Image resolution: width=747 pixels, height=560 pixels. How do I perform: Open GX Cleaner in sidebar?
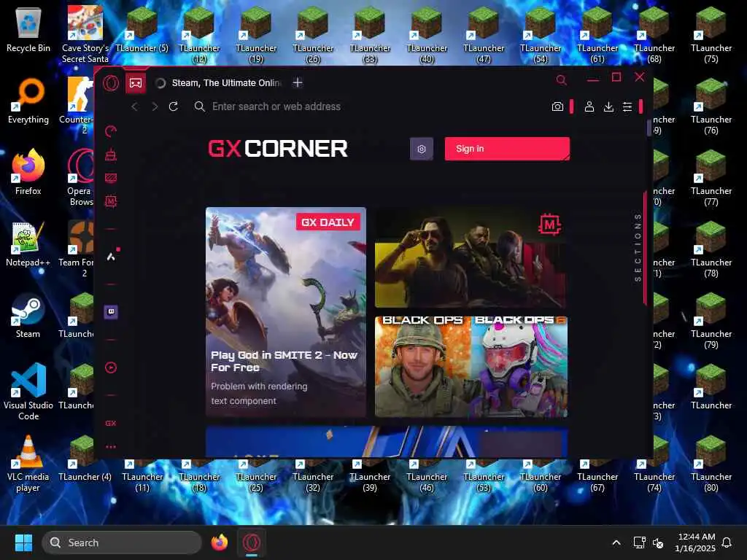(x=111, y=155)
